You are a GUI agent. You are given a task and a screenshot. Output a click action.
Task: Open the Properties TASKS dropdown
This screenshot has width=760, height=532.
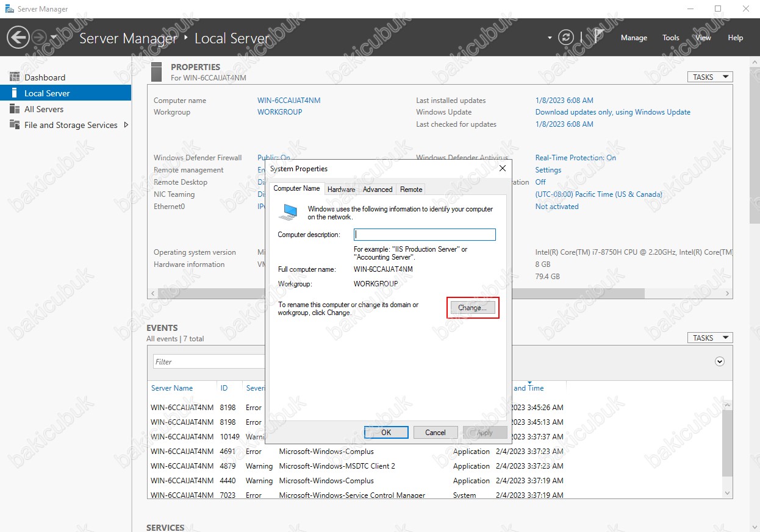(710, 77)
